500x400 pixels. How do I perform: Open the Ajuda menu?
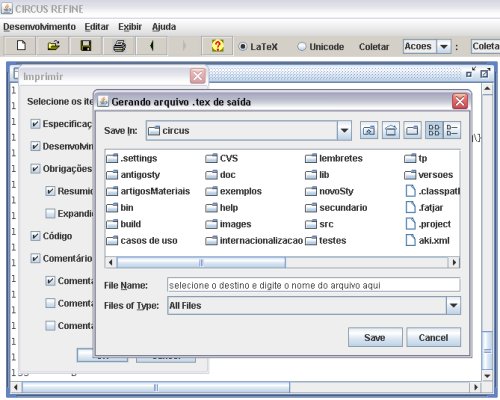coord(164,27)
